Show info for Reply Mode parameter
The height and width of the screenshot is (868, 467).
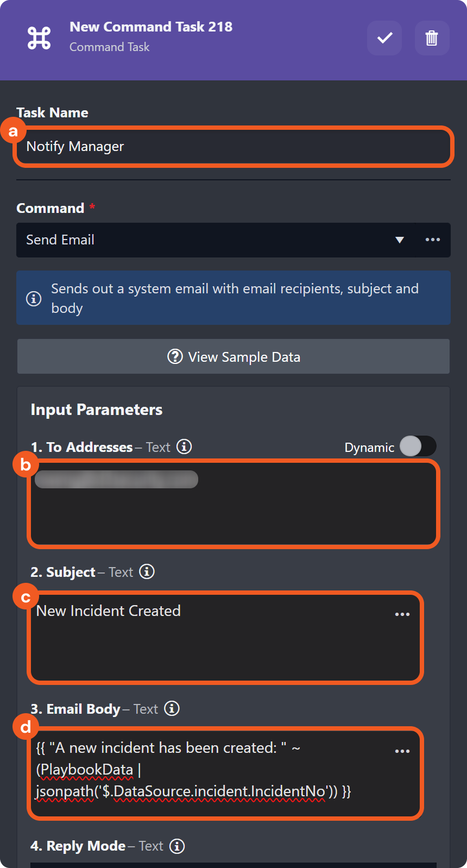177,846
